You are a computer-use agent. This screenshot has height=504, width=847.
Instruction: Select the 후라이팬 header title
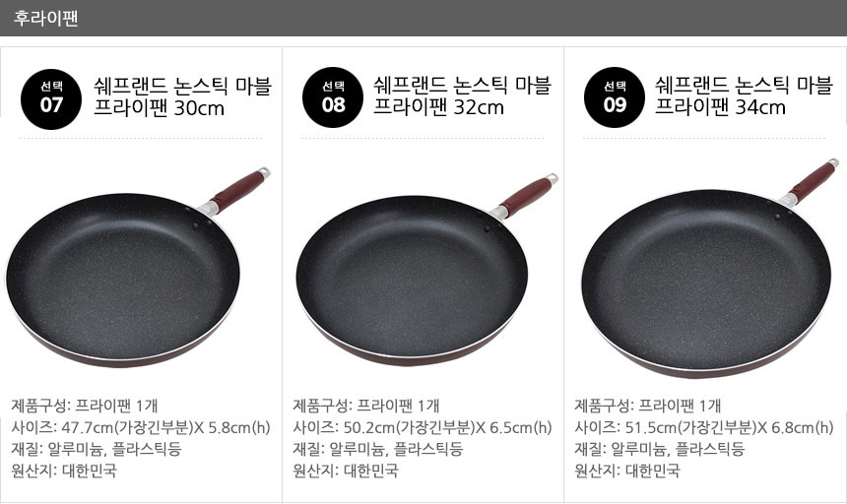pos(45,18)
